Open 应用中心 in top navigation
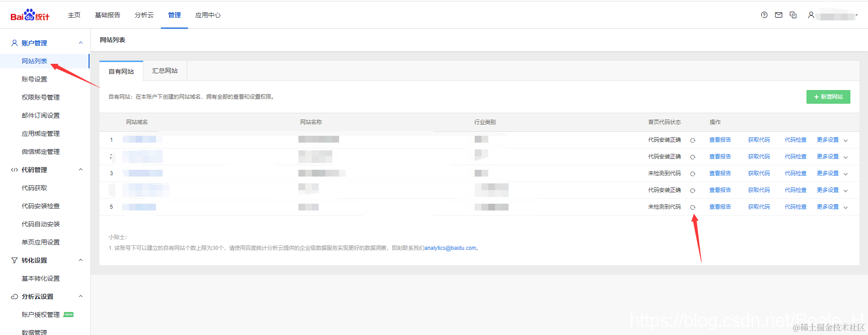Screen dimensions: 868x335 (x=208, y=15)
